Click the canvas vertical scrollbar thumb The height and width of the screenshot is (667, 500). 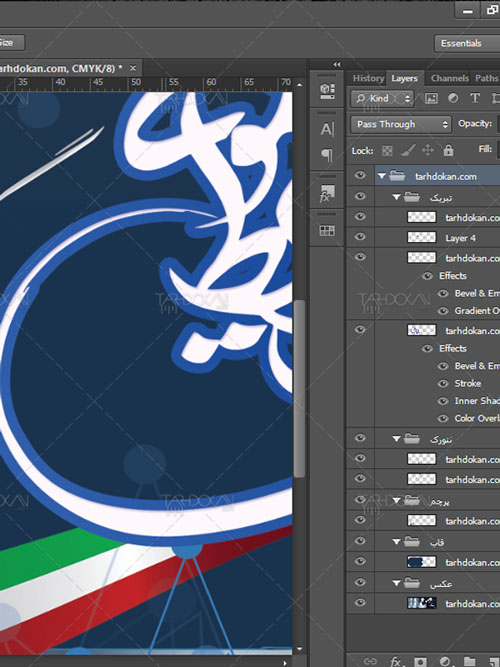point(299,388)
